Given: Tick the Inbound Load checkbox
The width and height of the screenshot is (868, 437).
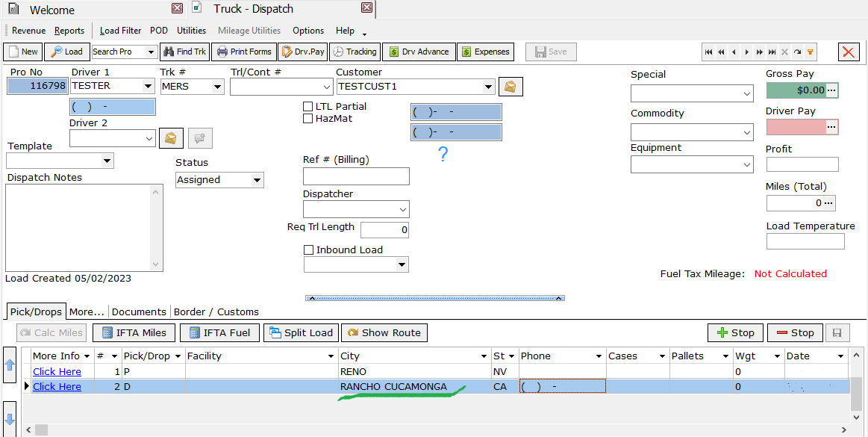Looking at the screenshot, I should [x=309, y=250].
